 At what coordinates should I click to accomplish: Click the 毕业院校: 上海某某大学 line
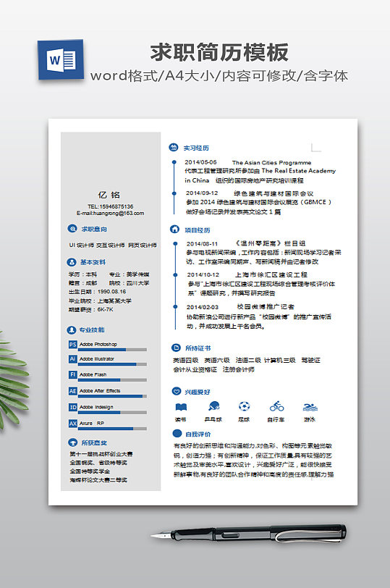[100, 301]
